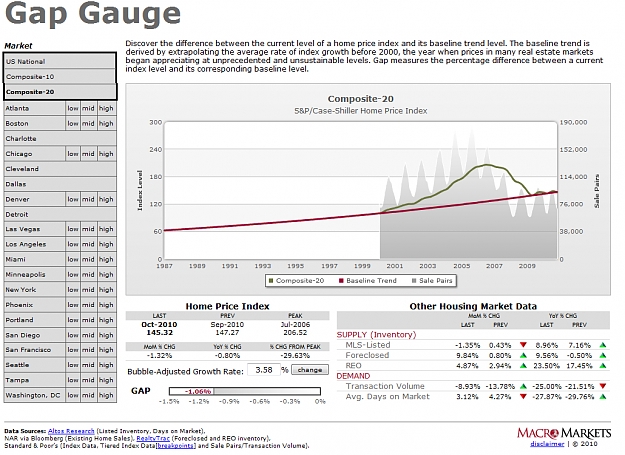The height and width of the screenshot is (455, 625).
Task: Select Dallas market
Action: 60,184
